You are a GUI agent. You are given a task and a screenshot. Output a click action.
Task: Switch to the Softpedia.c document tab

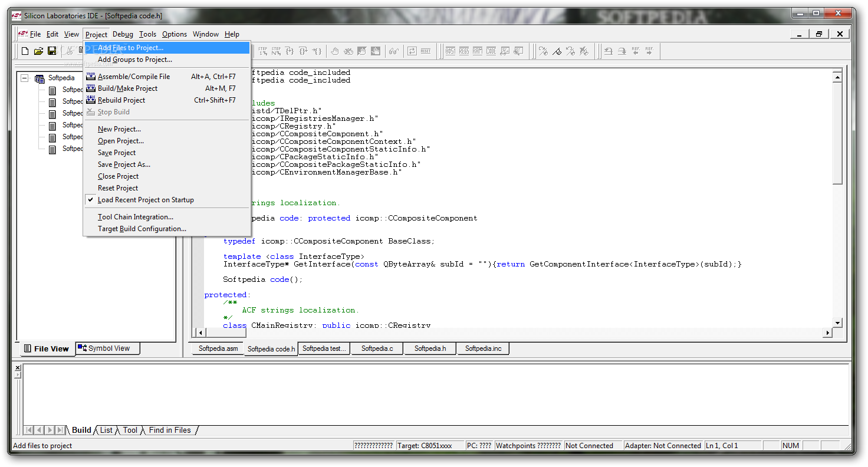coord(377,348)
